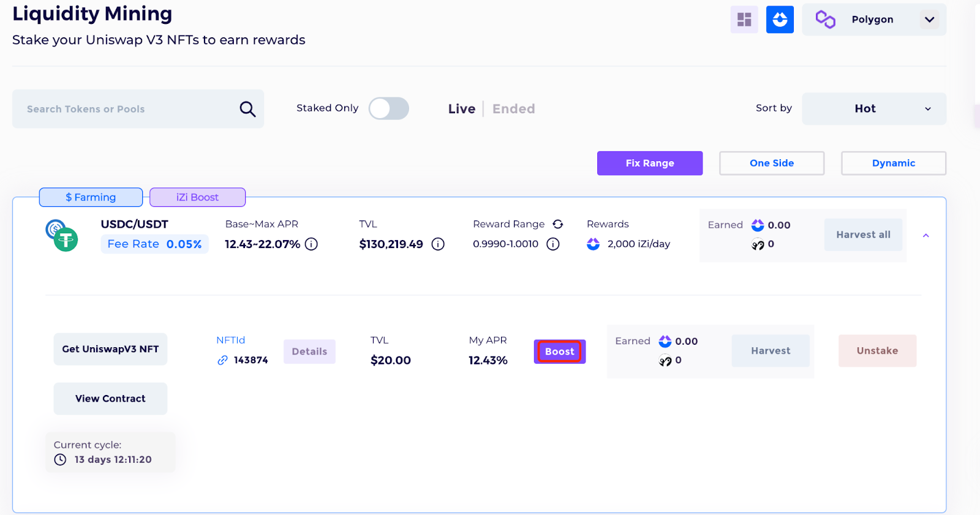
Task: Click the 2,000 iZi/day rewards text
Action: 639,244
